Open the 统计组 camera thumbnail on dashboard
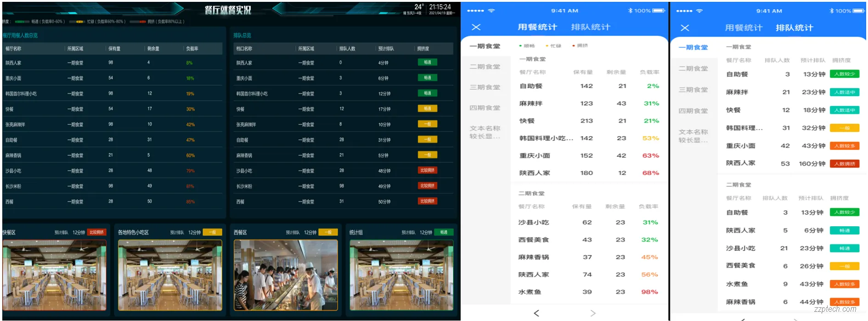 click(401, 275)
